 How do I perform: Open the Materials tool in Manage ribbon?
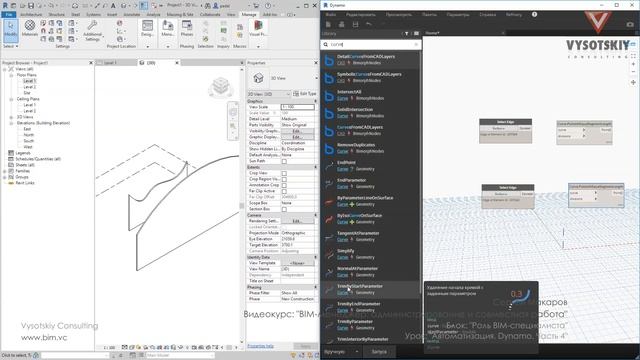[x=30, y=28]
